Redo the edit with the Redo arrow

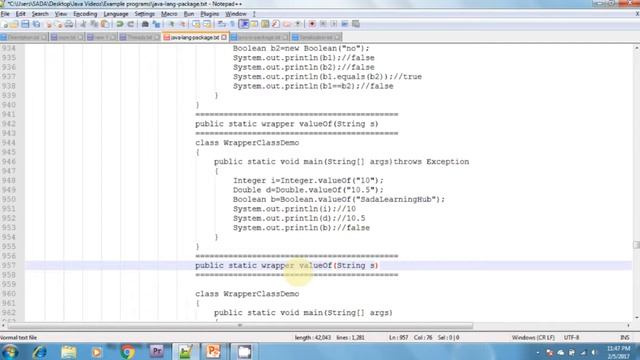131,24
